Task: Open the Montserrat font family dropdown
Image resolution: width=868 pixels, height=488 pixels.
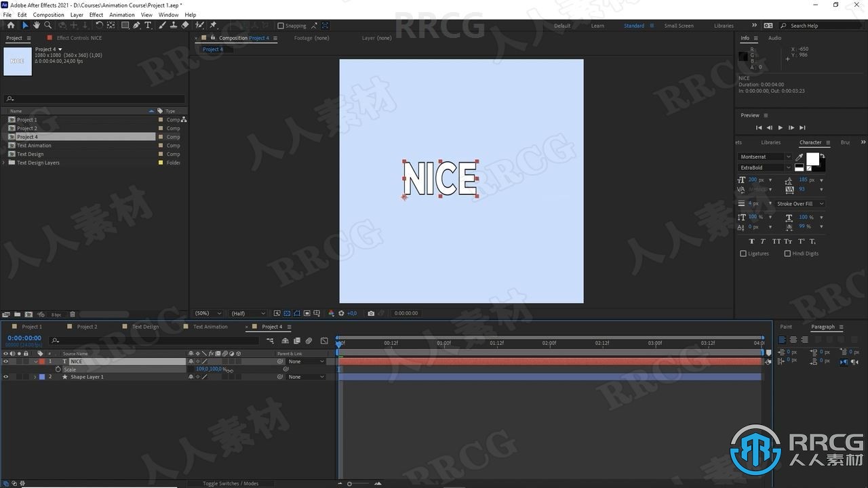Action: (765, 157)
